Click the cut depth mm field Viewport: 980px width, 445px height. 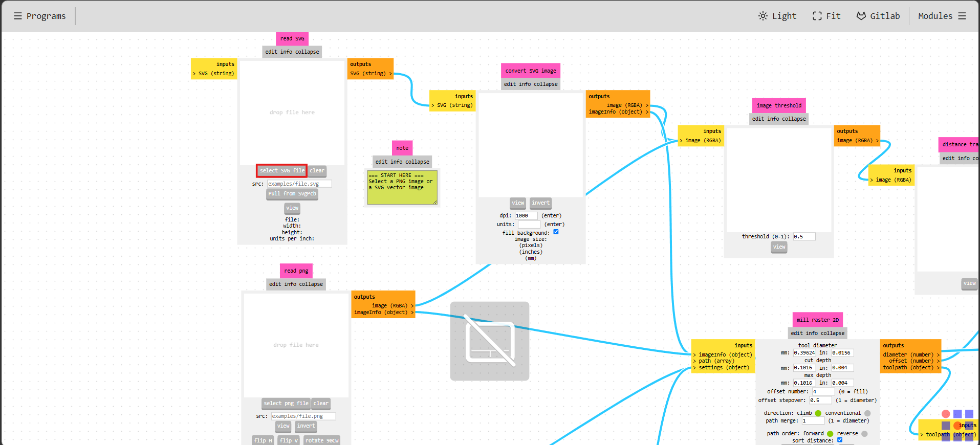(804, 368)
